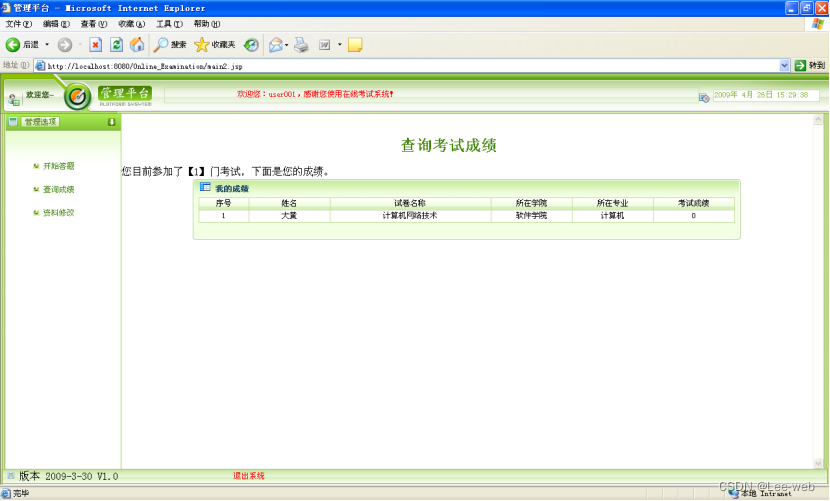The height and width of the screenshot is (501, 830).
Task: Click 完毕 in the status bar
Action: (21, 494)
